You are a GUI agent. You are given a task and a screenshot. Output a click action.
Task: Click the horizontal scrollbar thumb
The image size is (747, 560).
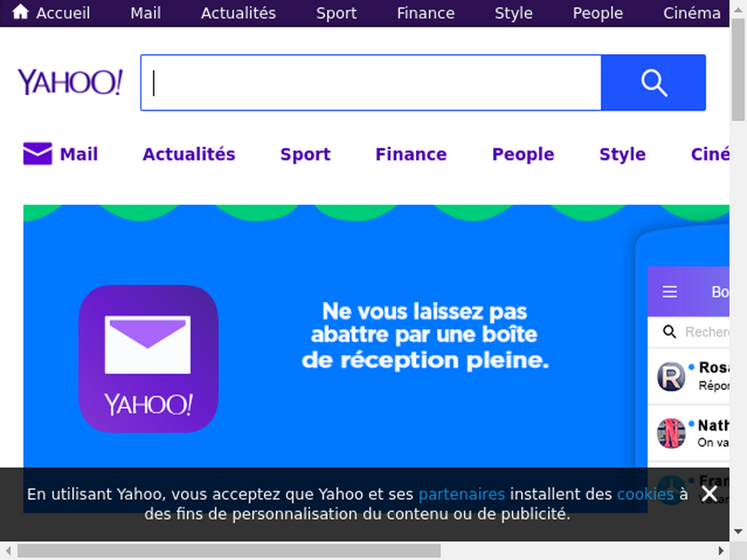(x=229, y=551)
